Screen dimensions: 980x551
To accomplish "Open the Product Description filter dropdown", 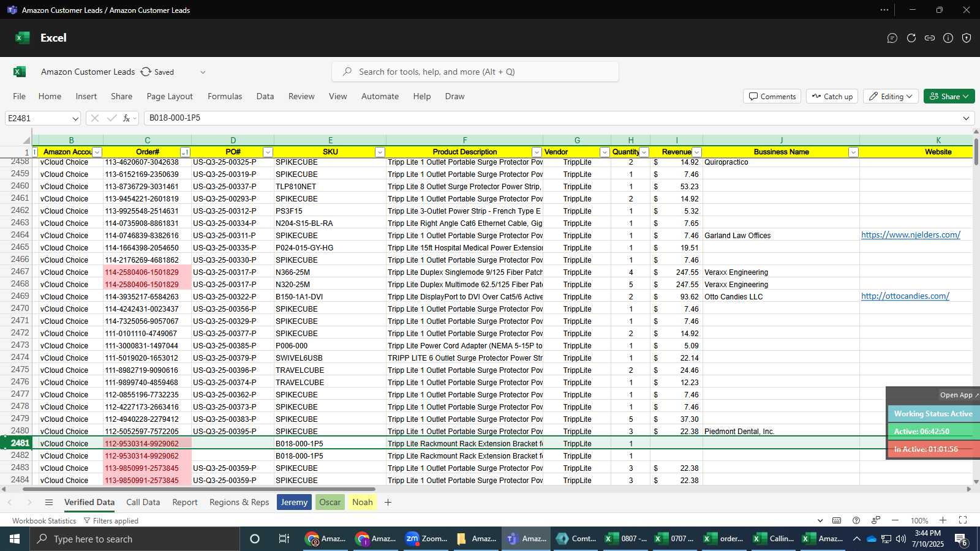I will [537, 152].
